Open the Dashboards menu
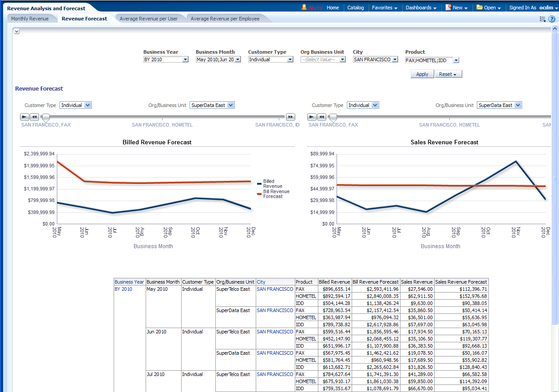Image resolution: width=559 pixels, height=392 pixels. point(420,8)
